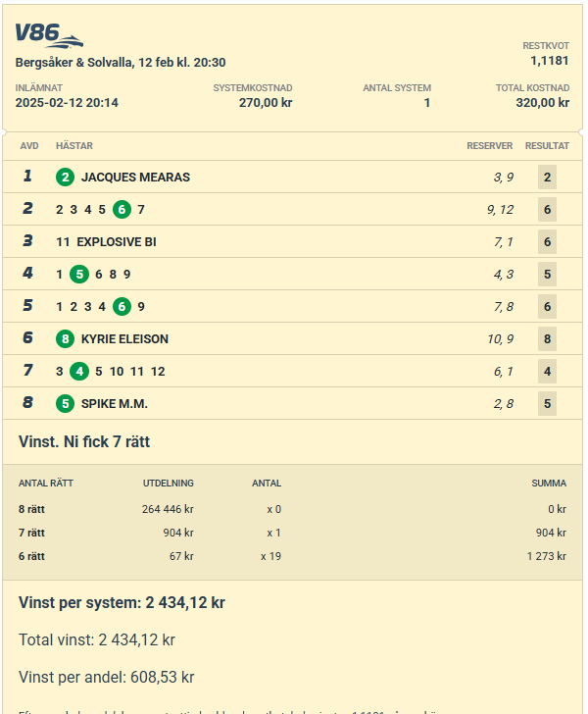Click horse number 12 in leg 7
The width and height of the screenshot is (588, 714).
(158, 372)
